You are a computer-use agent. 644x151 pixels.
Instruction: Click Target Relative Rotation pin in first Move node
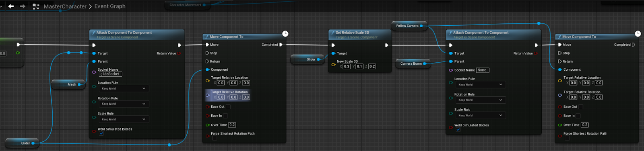pyautogui.click(x=207, y=95)
